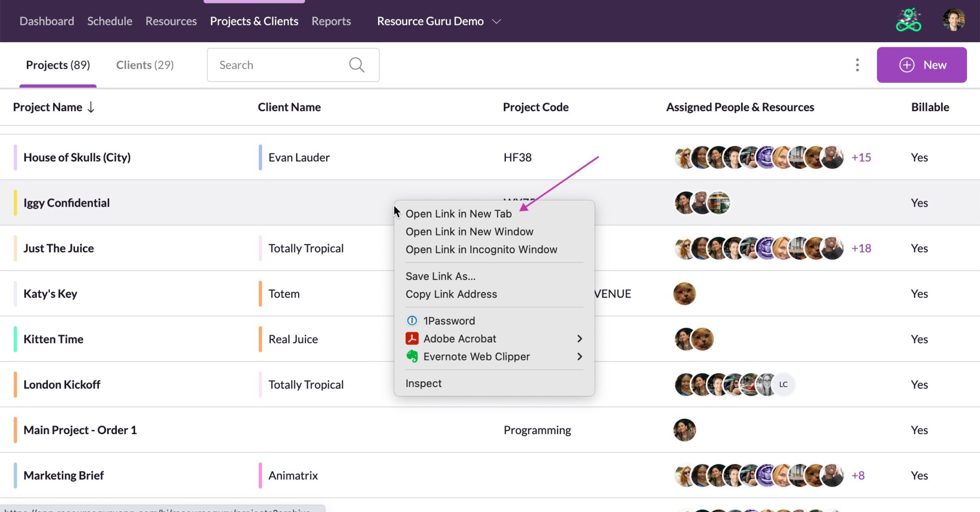This screenshot has height=512, width=980.
Task: Open the Resources navigation item
Action: tap(171, 21)
